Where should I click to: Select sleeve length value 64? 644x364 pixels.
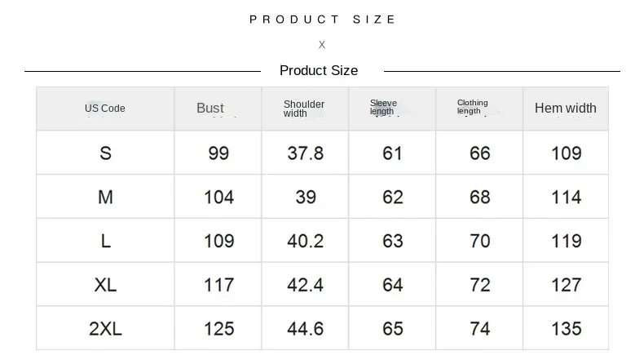tap(393, 285)
